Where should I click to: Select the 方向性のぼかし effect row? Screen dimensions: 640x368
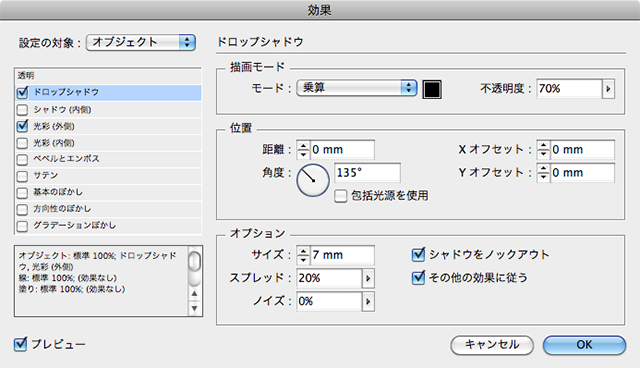tap(108, 209)
